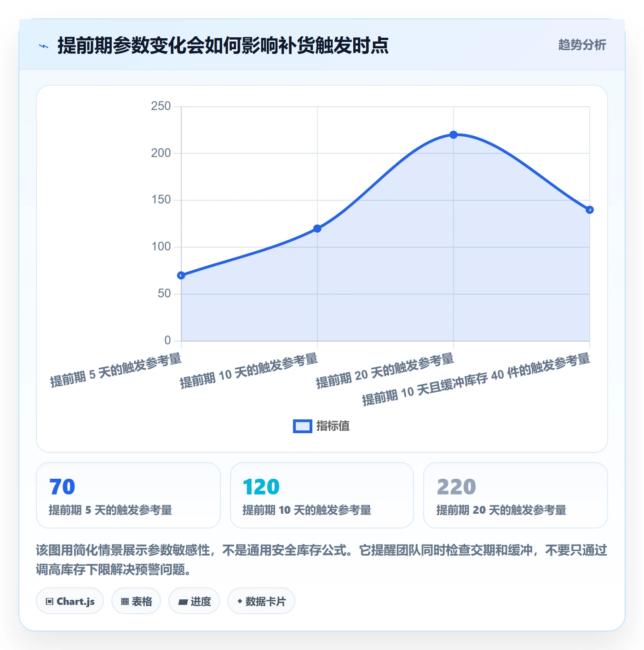Click the y-axis value 100
Image resolution: width=644 pixels, height=650 pixels.
pyautogui.click(x=161, y=247)
